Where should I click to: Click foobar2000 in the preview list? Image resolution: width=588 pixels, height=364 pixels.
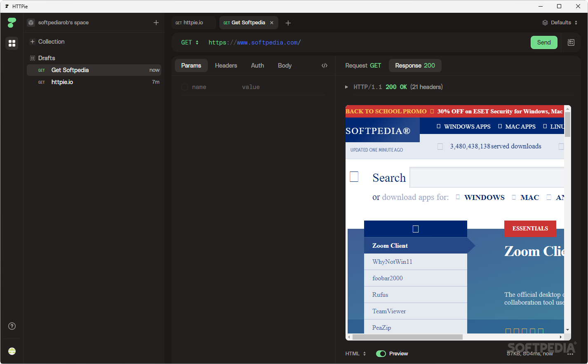point(416,278)
